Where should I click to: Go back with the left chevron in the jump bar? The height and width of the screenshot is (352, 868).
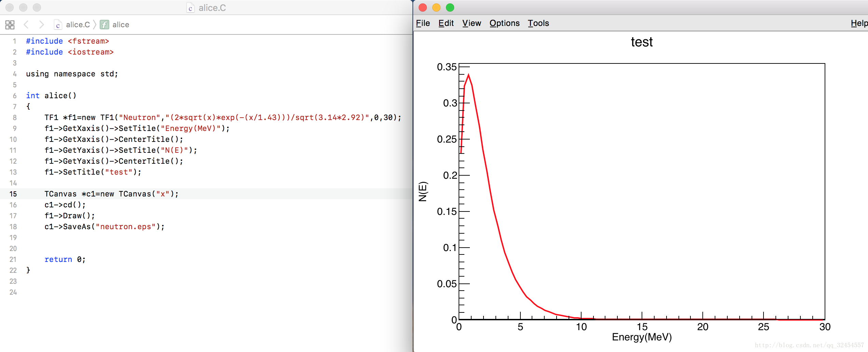(x=26, y=25)
